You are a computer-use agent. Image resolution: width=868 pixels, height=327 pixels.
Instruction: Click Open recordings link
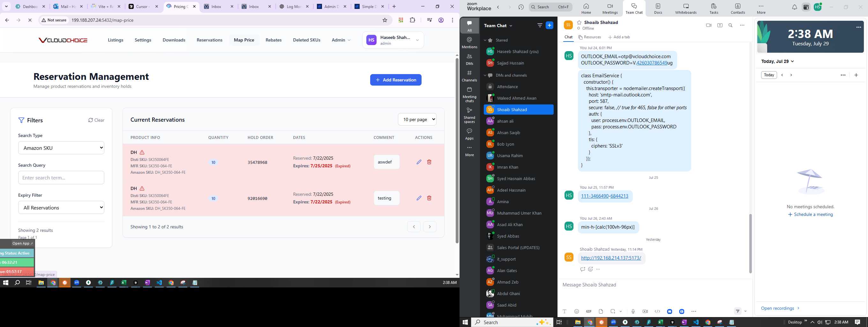point(780,308)
